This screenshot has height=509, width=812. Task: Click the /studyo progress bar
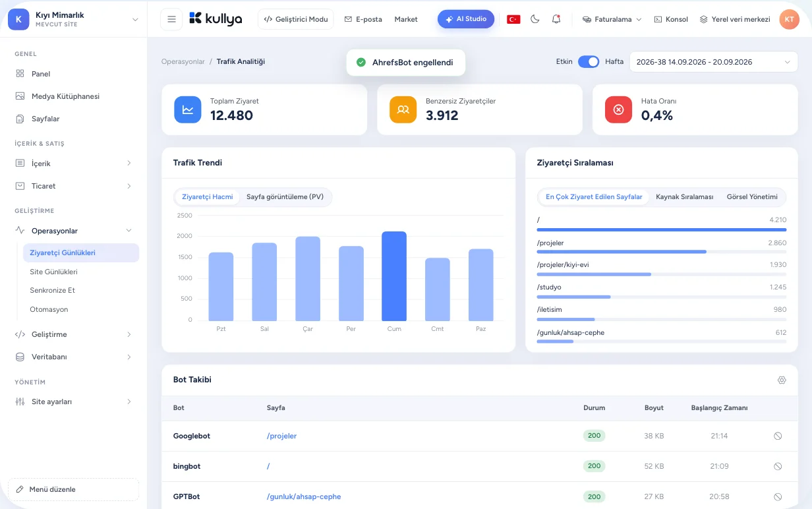662,297
